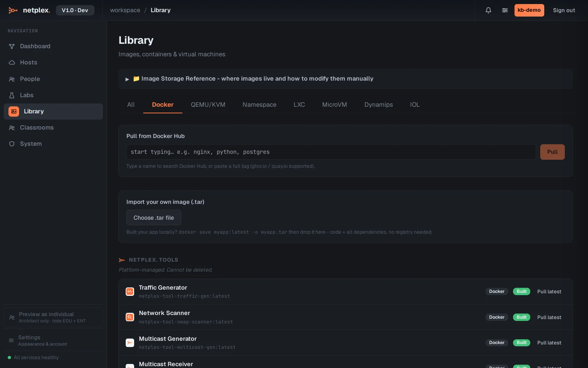Open Settings Appearance & account

click(53, 340)
